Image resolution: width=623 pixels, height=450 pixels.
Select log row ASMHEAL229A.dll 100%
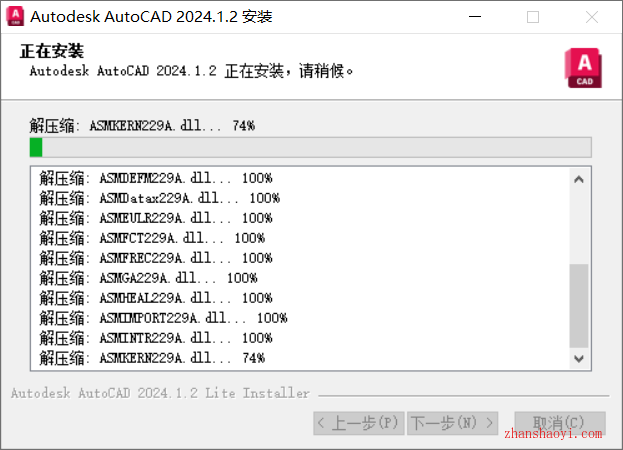coord(156,298)
